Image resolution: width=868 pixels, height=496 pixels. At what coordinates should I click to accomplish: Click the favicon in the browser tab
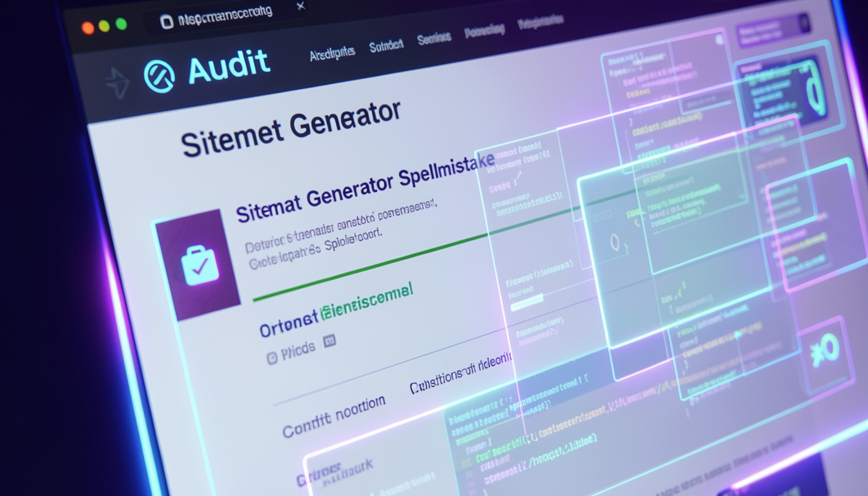pos(167,23)
